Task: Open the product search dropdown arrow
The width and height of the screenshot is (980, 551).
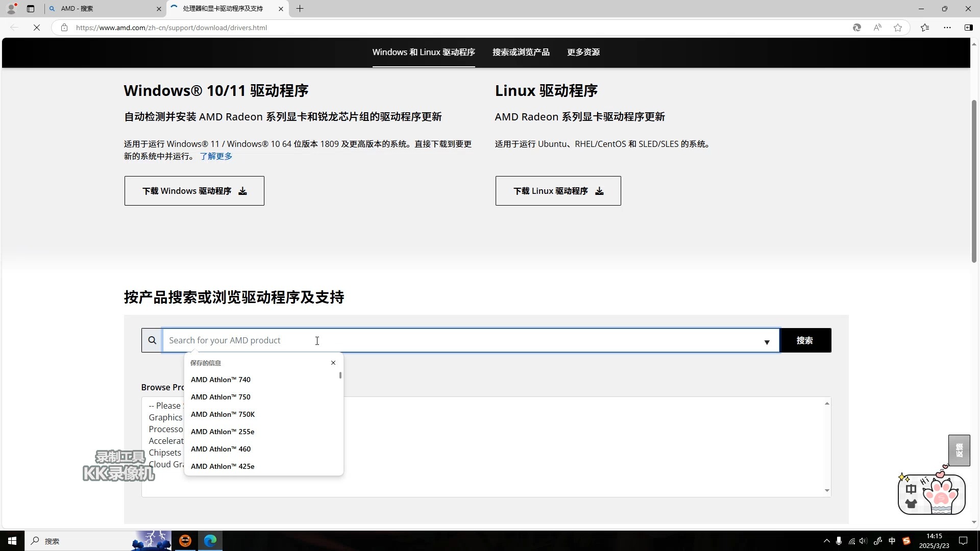Action: pos(767,342)
